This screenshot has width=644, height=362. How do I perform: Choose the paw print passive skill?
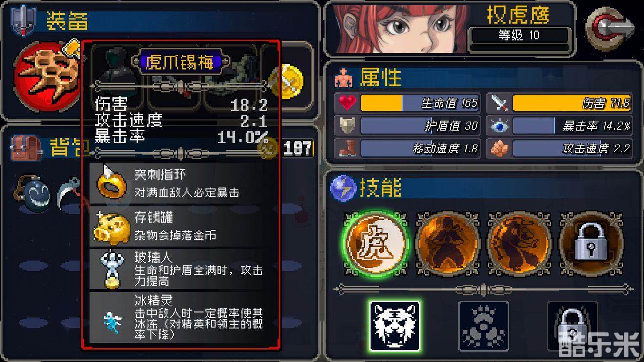coord(483,326)
